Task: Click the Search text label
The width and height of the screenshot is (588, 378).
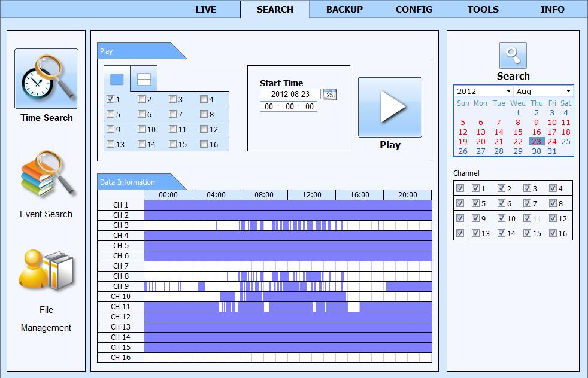Action: (513, 76)
